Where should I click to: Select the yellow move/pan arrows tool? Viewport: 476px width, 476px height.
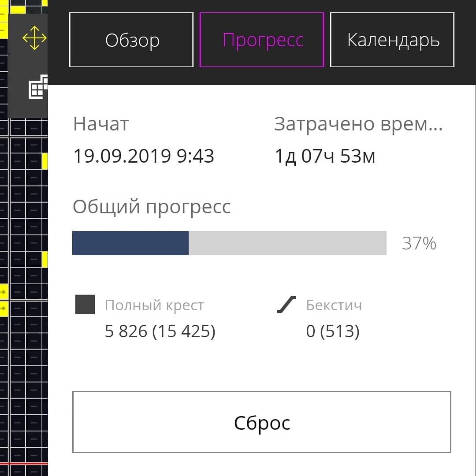[x=34, y=38]
